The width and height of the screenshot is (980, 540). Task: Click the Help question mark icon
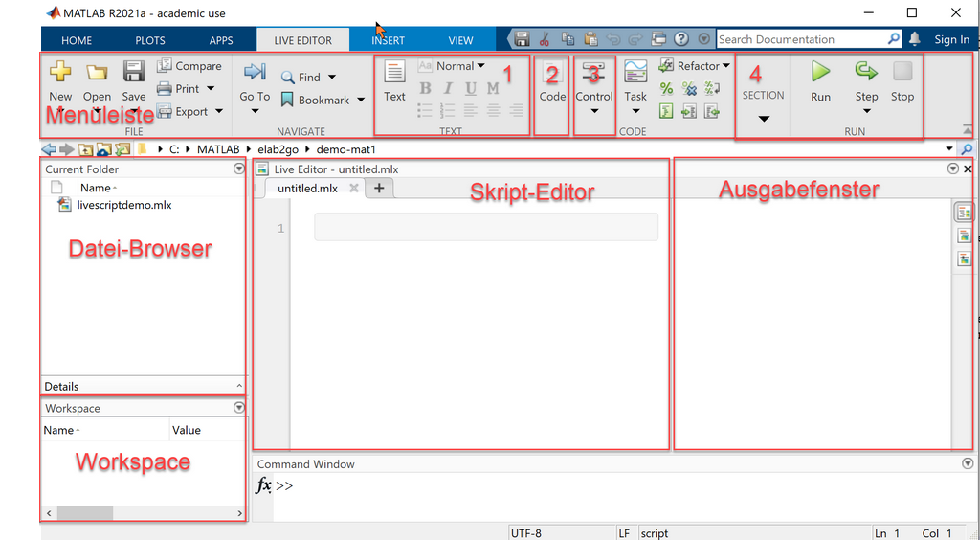(681, 38)
